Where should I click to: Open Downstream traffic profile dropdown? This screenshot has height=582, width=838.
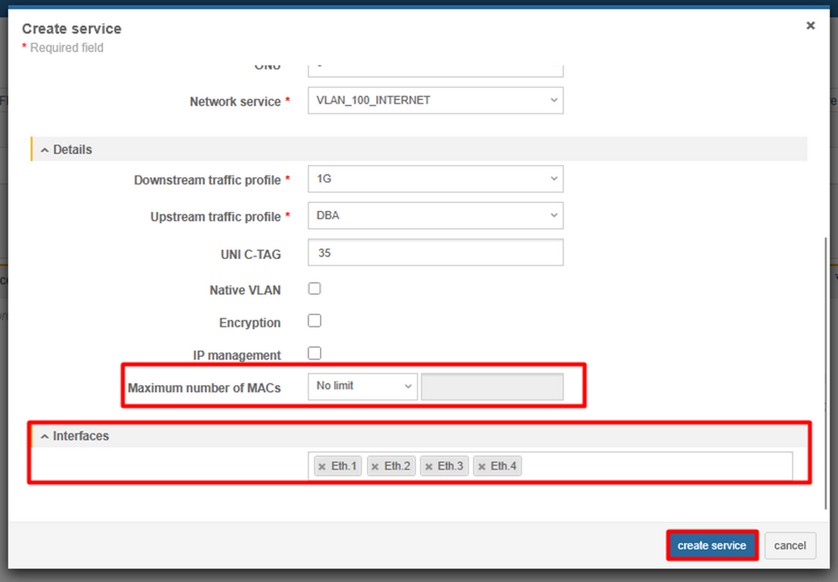[435, 179]
